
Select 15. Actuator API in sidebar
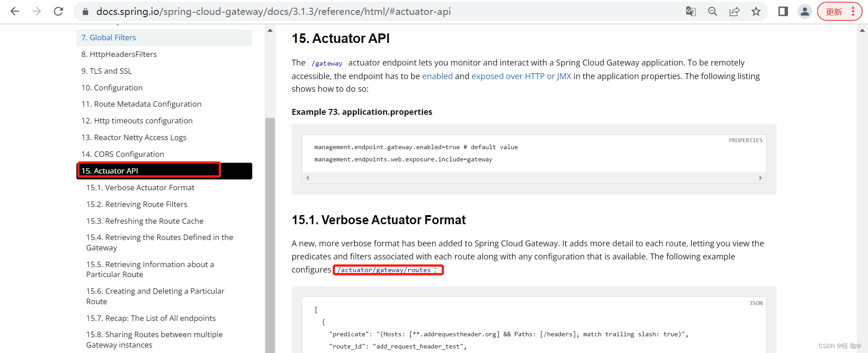click(164, 171)
